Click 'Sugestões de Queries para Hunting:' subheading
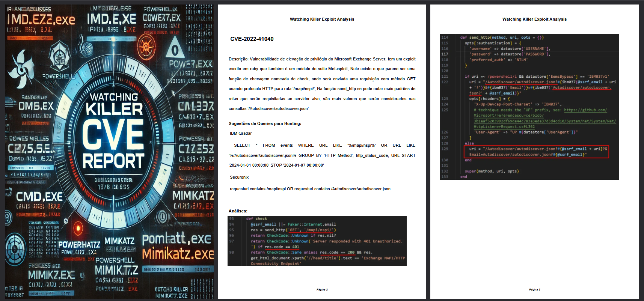644x301 pixels. [x=265, y=123]
